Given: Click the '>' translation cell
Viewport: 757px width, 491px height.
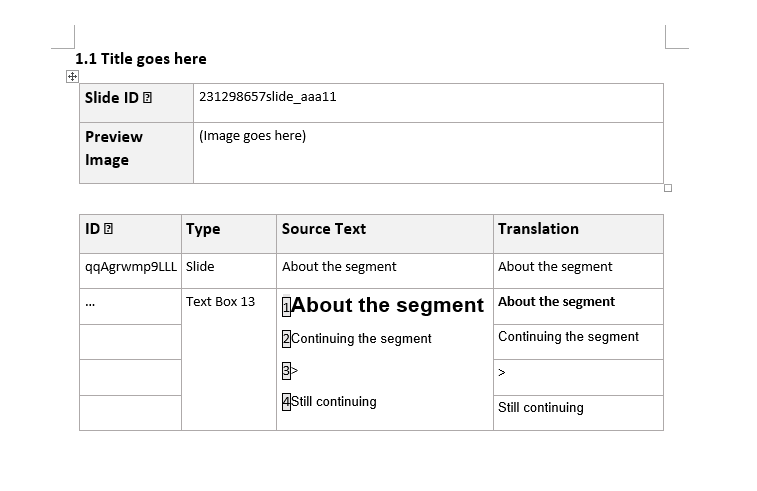Looking at the screenshot, I should pos(578,378).
